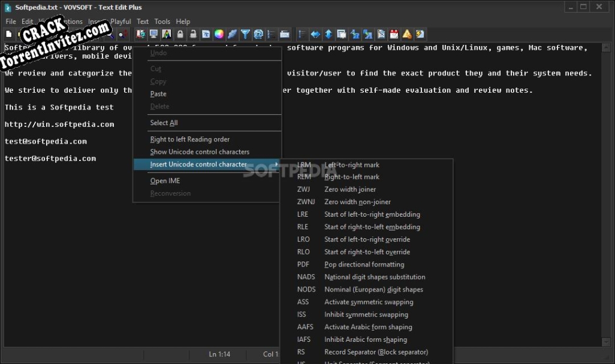615x364 pixels.
Task: Toggle Show Unicode control characters
Action: pos(200,152)
